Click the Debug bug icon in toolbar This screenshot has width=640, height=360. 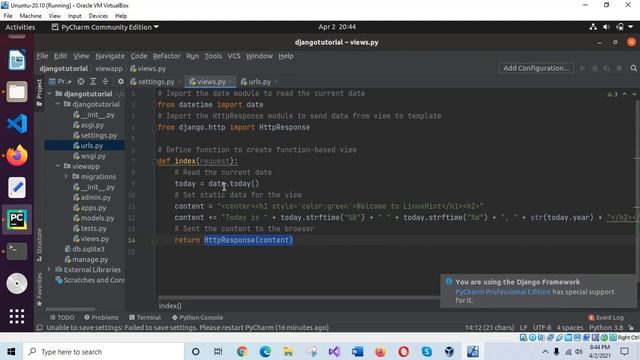coord(595,68)
